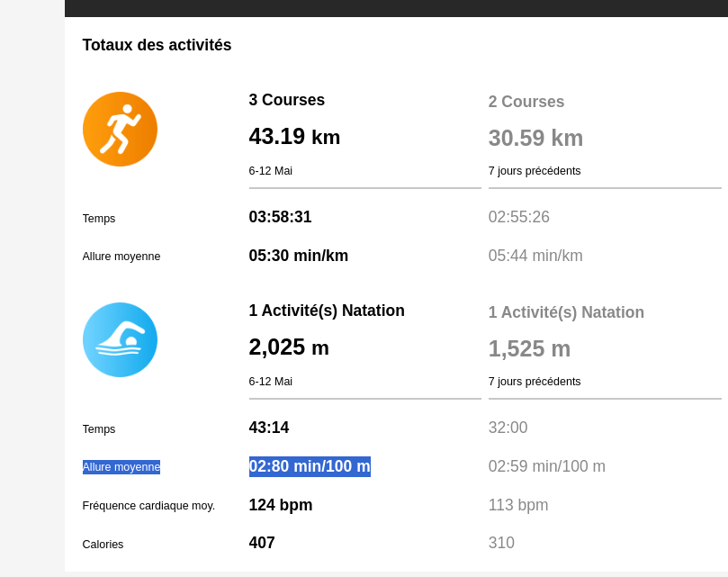728x577 pixels.
Task: Select the 2,025 m swim distance
Action: (289, 347)
